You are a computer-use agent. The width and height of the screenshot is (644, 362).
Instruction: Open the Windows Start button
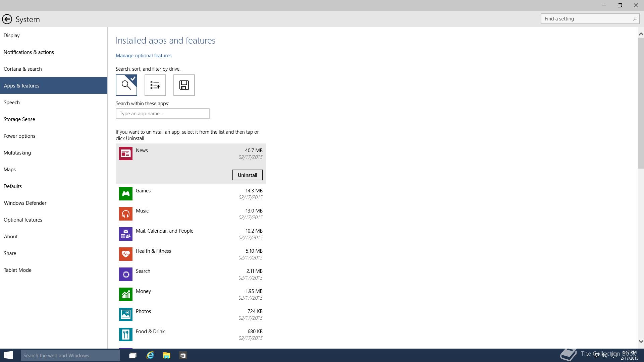8,355
